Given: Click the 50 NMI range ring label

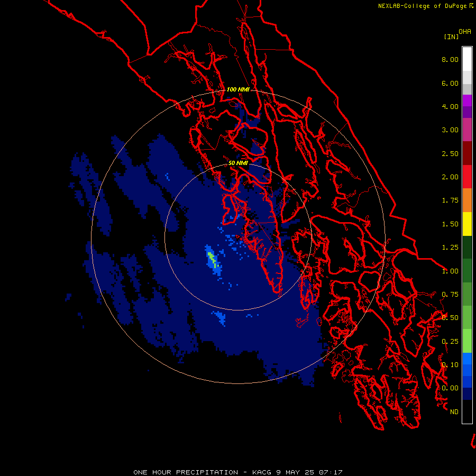Looking at the screenshot, I should [x=238, y=163].
